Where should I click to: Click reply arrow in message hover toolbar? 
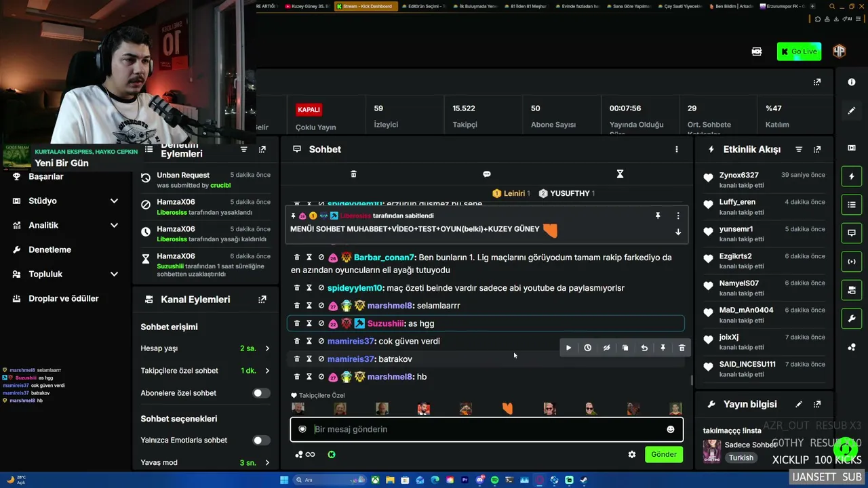[x=644, y=348]
